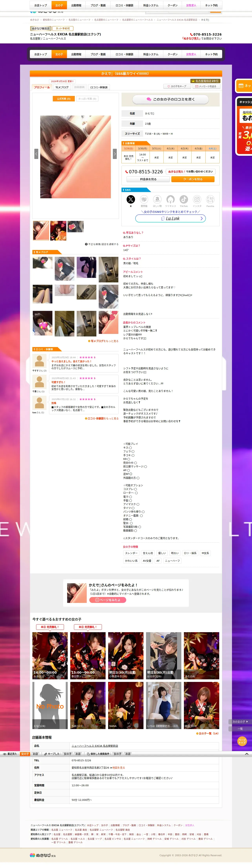Show previous photo with left gallery arrow
This screenshot has width=252, height=868.
point(36,154)
